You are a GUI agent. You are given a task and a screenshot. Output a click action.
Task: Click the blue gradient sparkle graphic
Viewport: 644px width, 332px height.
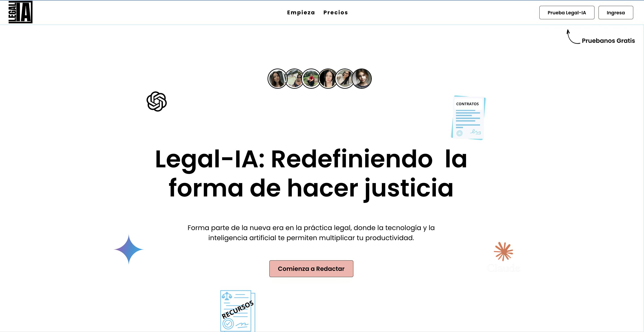(129, 249)
